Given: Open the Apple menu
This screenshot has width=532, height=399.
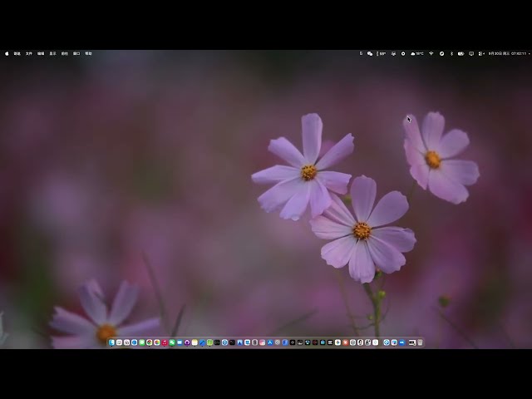Looking at the screenshot, I should [x=7, y=53].
